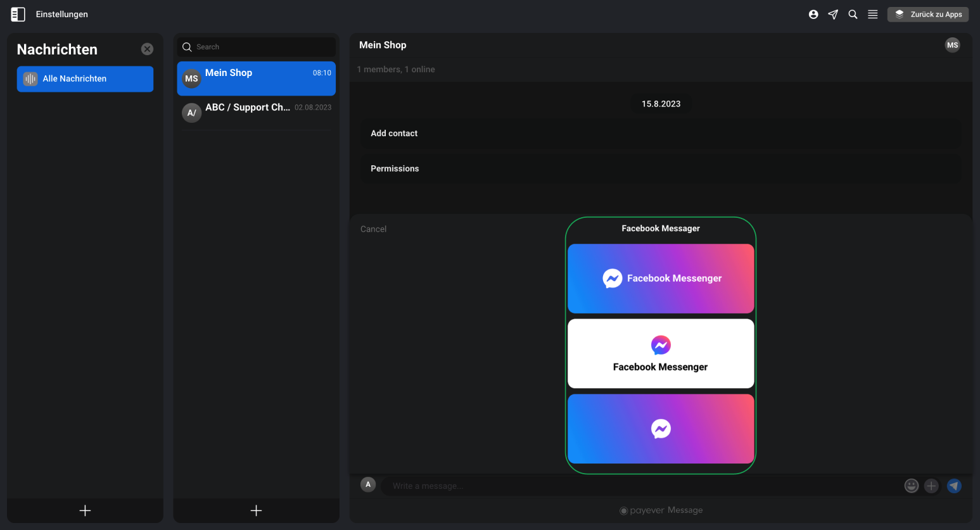Click the paper plane icon in top bar
Image resolution: width=980 pixels, height=530 pixels.
click(833, 14)
